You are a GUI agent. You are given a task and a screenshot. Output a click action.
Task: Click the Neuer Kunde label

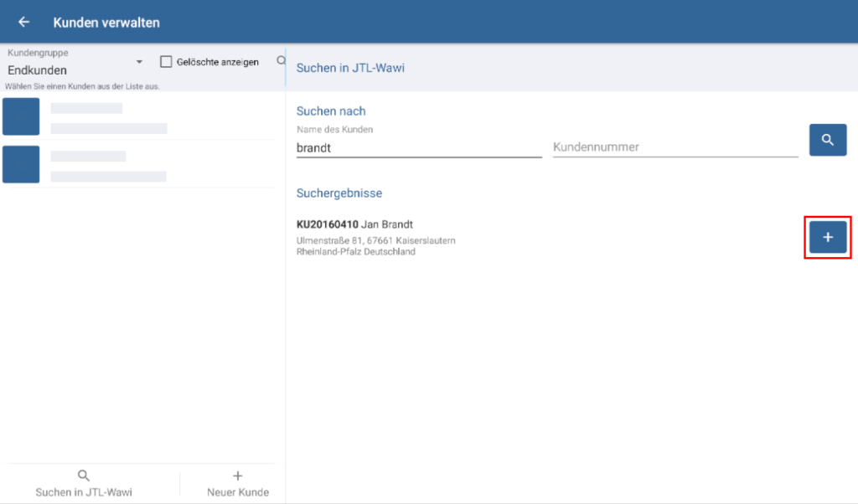tap(238, 492)
